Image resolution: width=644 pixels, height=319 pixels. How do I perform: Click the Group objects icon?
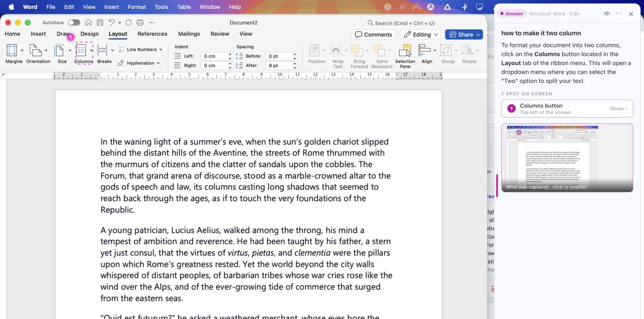(x=446, y=51)
